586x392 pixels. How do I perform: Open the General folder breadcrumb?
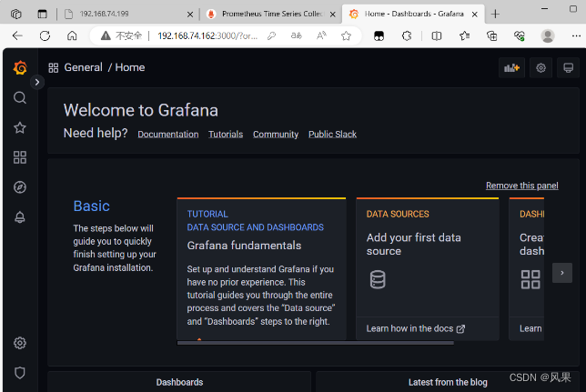pos(84,67)
